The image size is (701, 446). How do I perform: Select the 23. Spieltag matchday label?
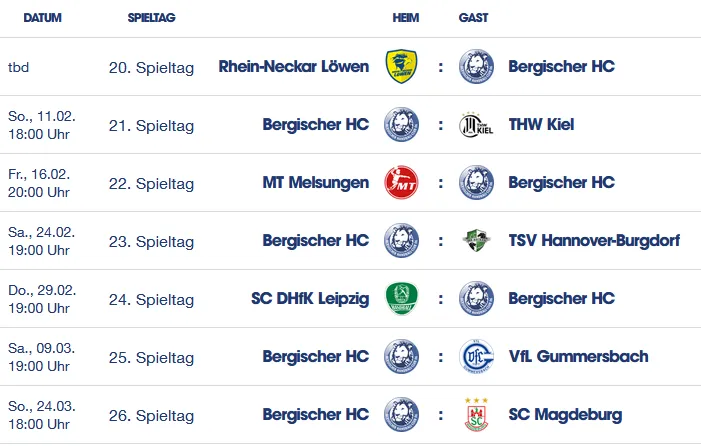pyautogui.click(x=151, y=241)
